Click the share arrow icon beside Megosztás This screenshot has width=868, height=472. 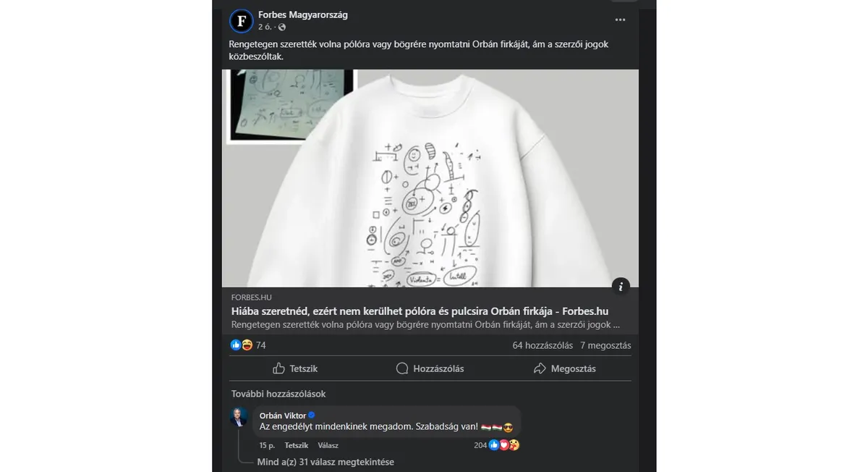coord(538,368)
